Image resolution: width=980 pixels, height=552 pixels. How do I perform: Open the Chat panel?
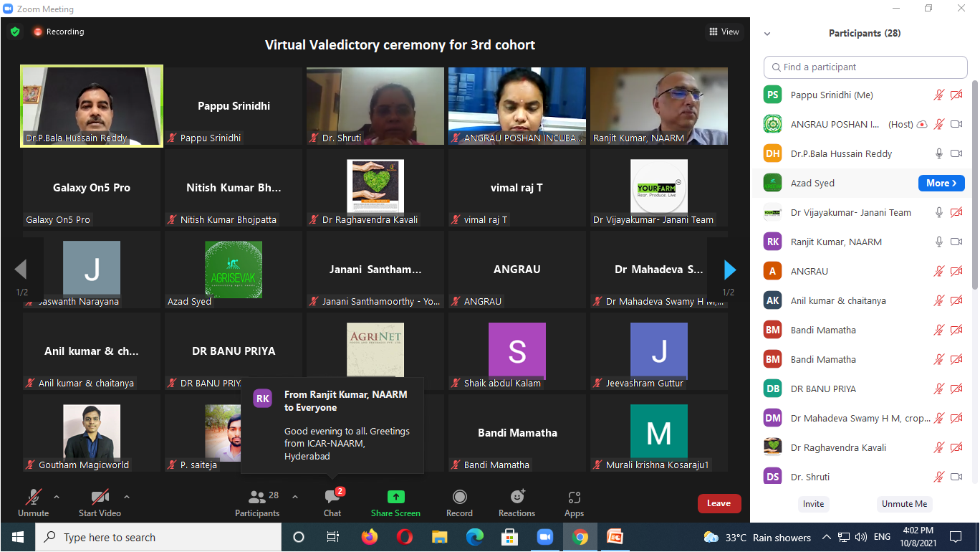pos(332,498)
